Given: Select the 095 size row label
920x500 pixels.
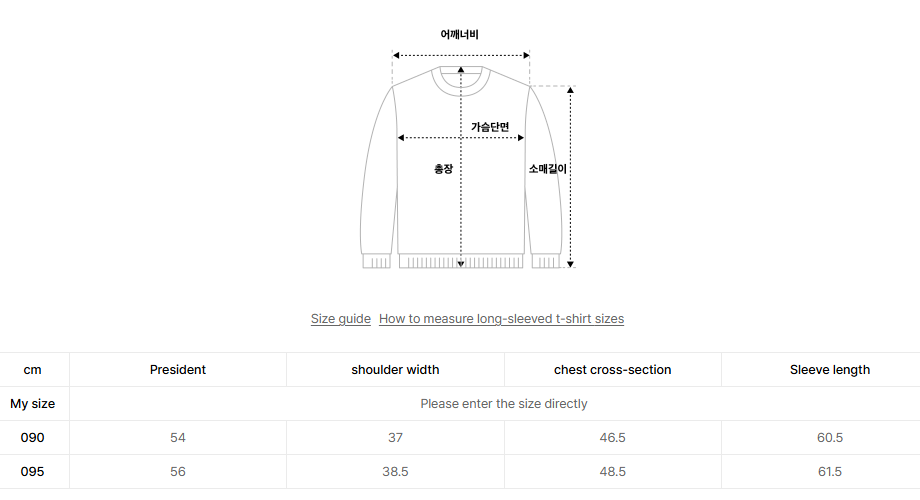Looking at the screenshot, I should 33,472.
